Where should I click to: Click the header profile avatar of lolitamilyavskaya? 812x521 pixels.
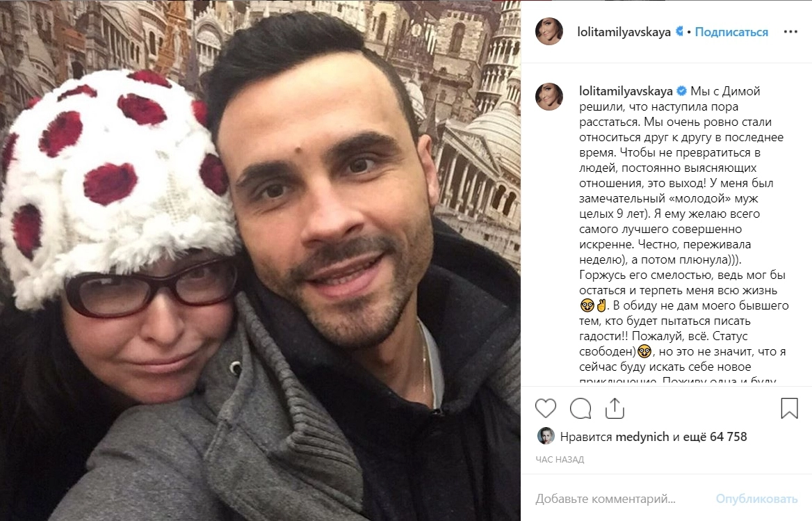(x=549, y=31)
